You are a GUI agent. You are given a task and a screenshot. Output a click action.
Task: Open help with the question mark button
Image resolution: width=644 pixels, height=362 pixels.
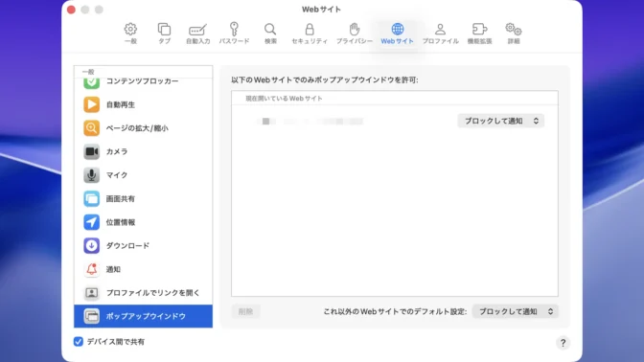pos(563,343)
